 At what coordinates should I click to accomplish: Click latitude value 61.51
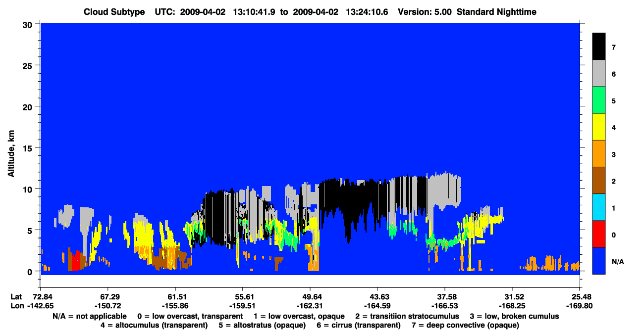(x=175, y=297)
